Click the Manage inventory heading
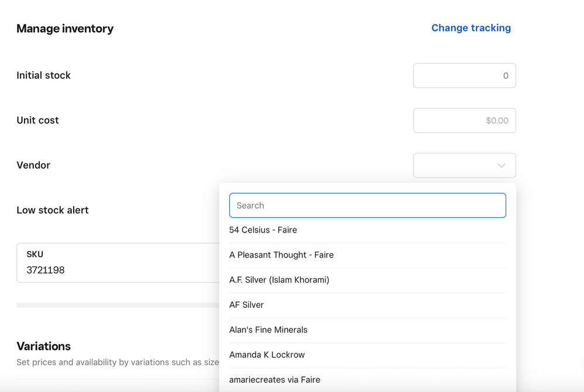Screen dimensions: 584x392 (x=65, y=29)
